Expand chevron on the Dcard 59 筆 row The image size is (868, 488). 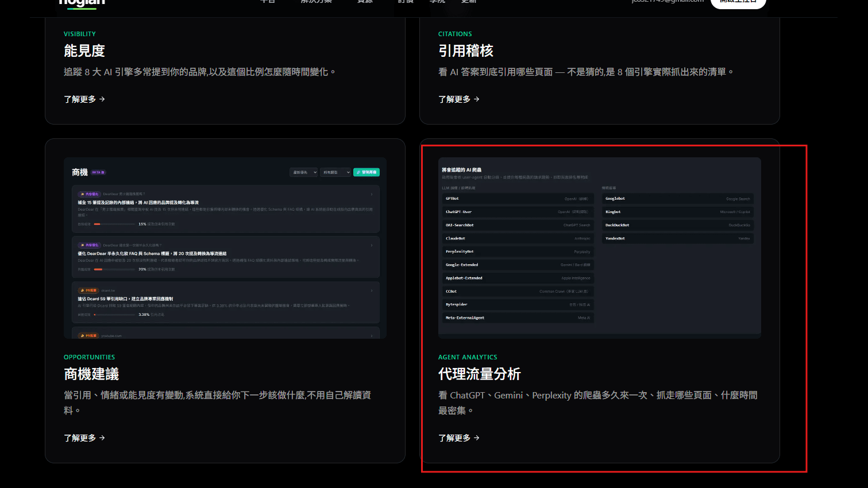372,291
